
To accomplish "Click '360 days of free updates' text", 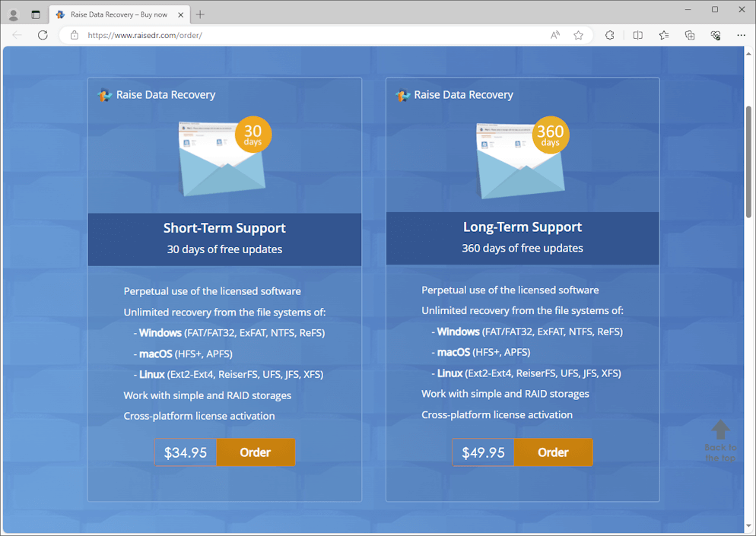I will pos(523,249).
